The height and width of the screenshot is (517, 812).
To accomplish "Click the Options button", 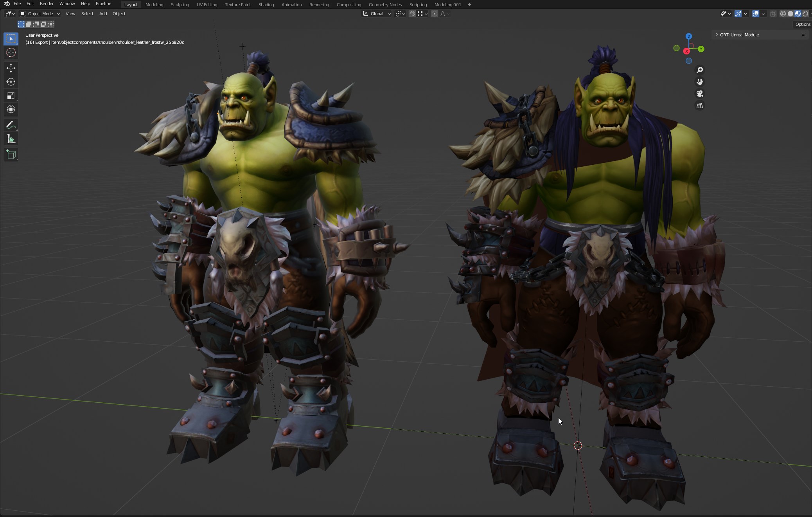I will [803, 24].
